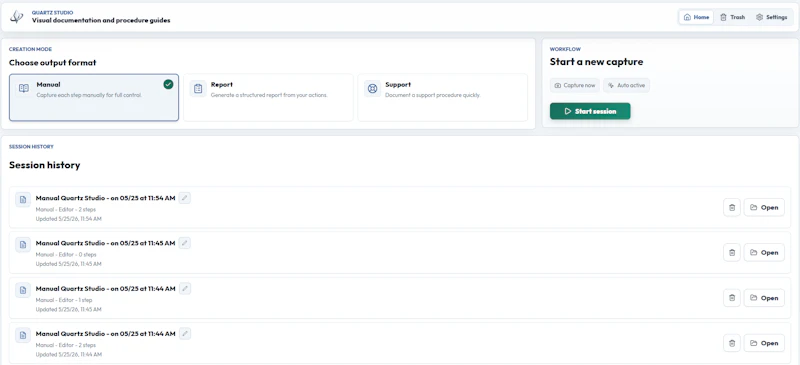The height and width of the screenshot is (365, 800).
Task: Click title "Manual Quartz Studio - on 05/25 at 11:54 AM"
Action: pyautogui.click(x=106, y=198)
